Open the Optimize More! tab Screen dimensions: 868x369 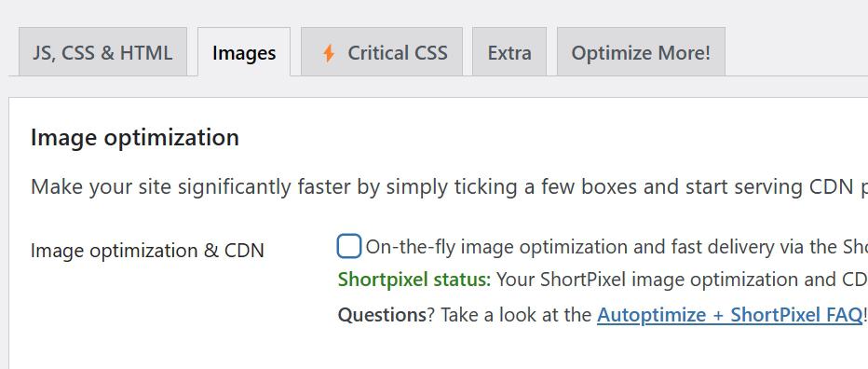641,52
